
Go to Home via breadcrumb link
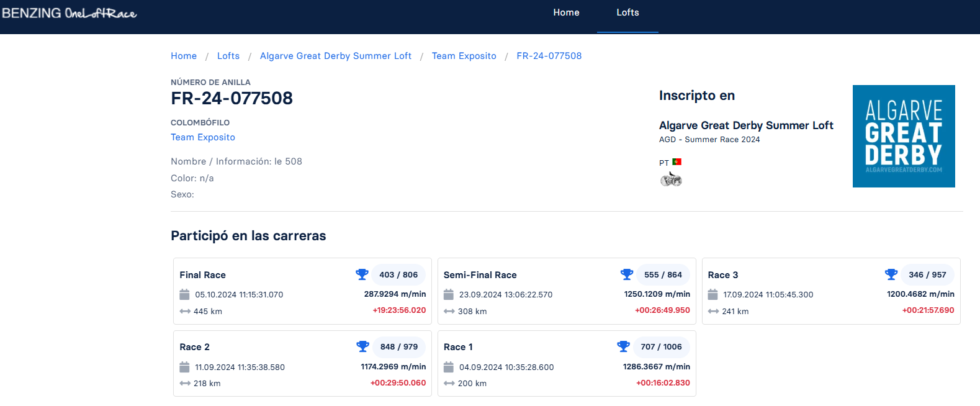pyautogui.click(x=184, y=56)
